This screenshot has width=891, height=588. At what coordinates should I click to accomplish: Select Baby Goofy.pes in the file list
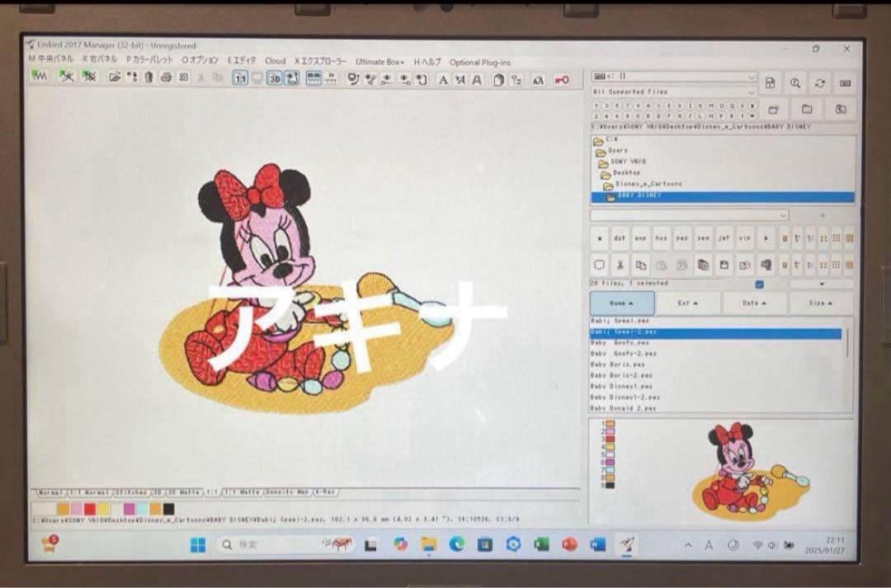[x=620, y=342]
